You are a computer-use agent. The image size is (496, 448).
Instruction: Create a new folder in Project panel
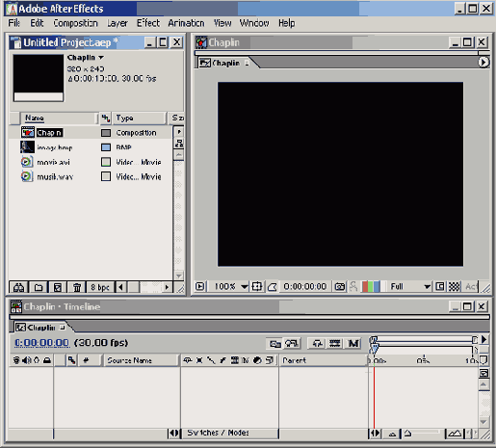click(39, 287)
